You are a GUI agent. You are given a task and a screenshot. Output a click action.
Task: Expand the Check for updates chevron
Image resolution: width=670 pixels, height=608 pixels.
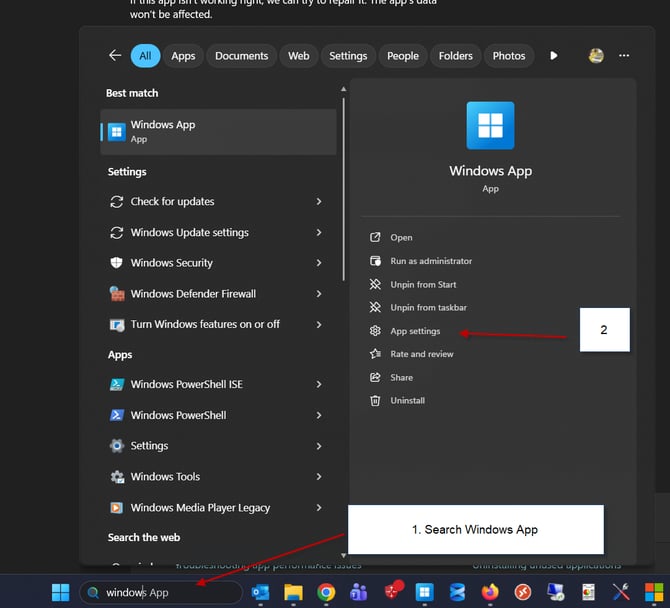point(319,202)
